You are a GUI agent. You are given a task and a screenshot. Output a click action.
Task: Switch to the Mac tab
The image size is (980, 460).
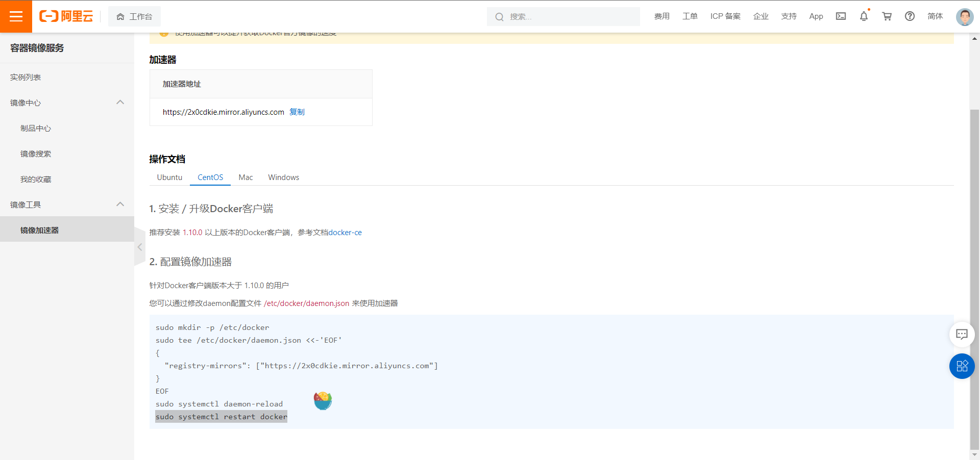coord(246,177)
